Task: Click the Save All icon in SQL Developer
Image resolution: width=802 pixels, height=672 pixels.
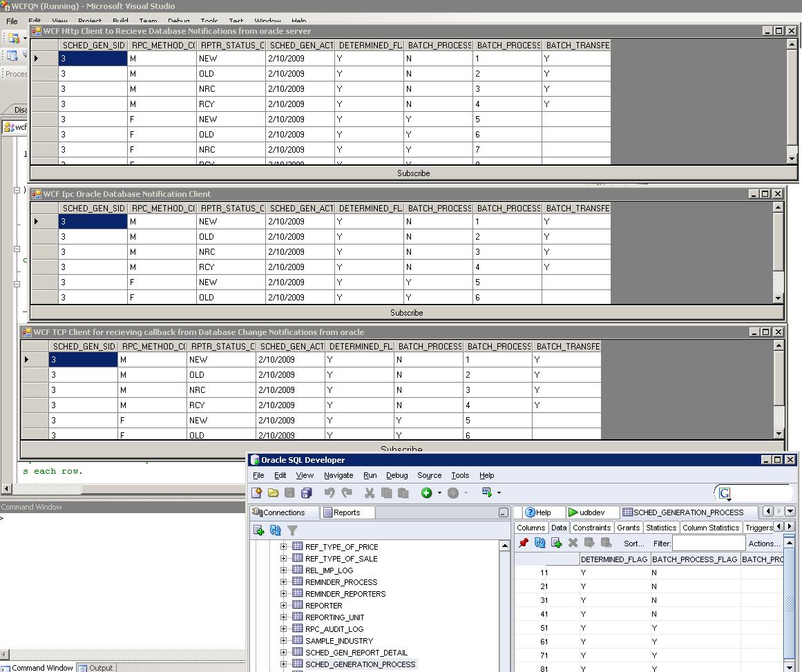Action: [x=307, y=492]
